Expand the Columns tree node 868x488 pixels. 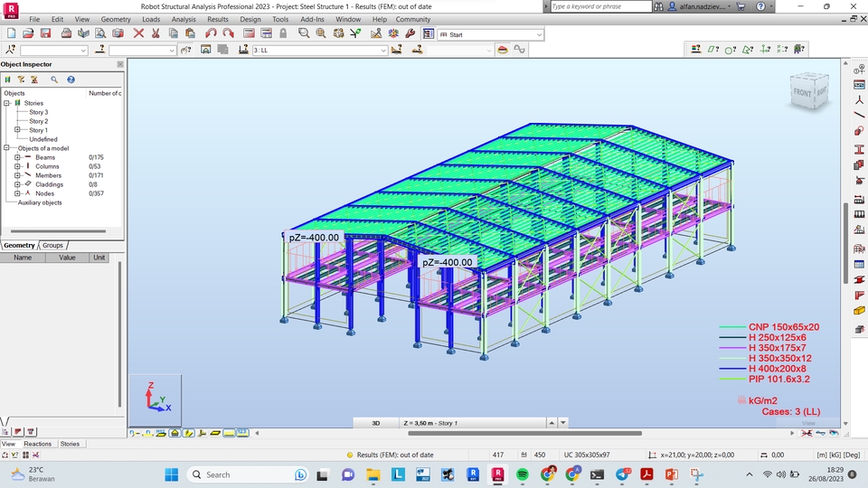(17, 166)
